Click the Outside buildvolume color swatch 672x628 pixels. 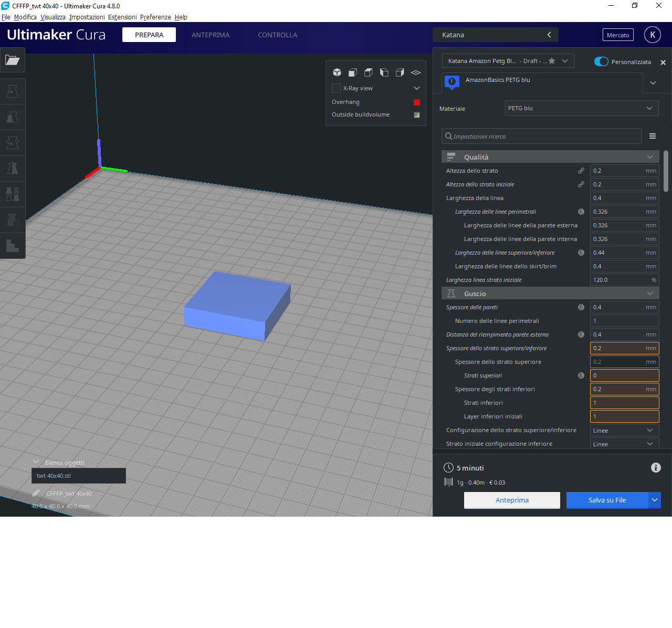point(417,114)
